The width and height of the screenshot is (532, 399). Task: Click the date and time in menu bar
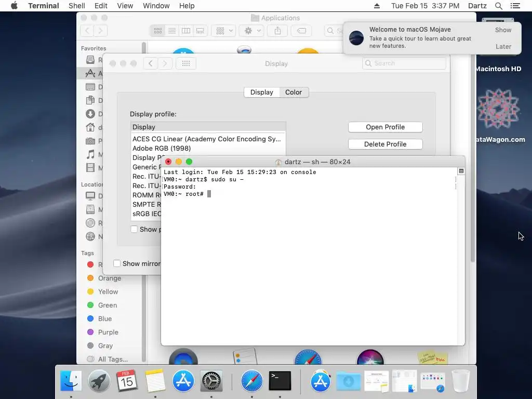[425, 6]
